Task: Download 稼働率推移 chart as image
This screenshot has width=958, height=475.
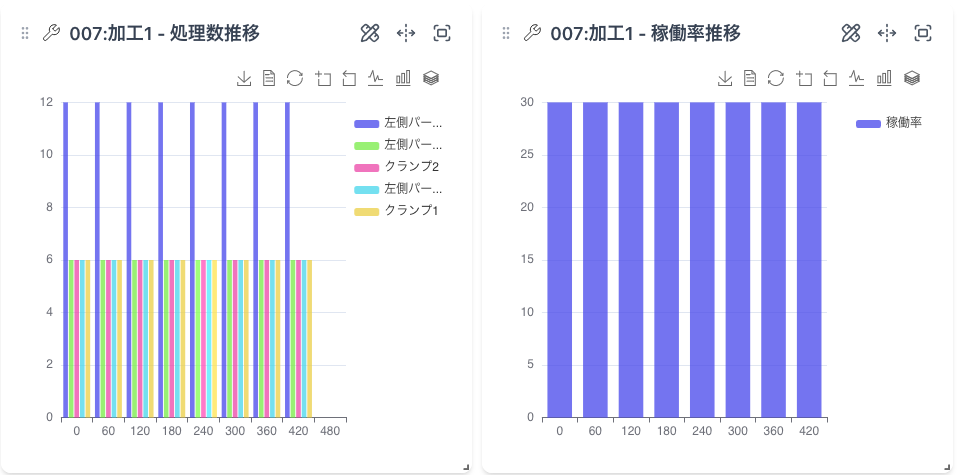Action: 724,78
